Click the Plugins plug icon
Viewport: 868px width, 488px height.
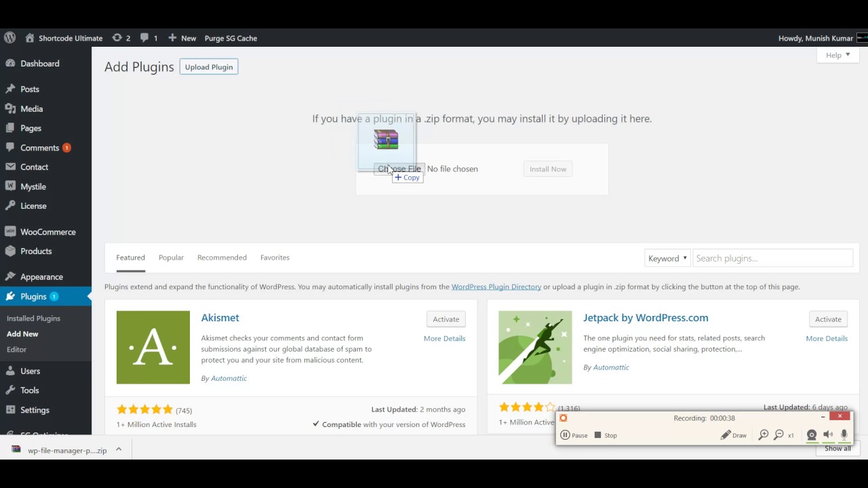point(10,296)
